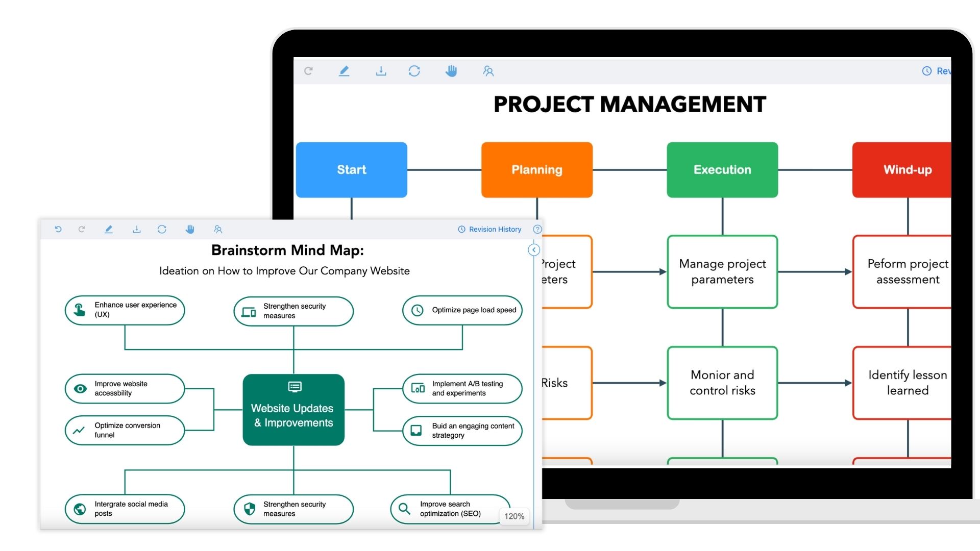The image size is (980, 551).
Task: Activate the Hand pan tool
Action: (190, 230)
